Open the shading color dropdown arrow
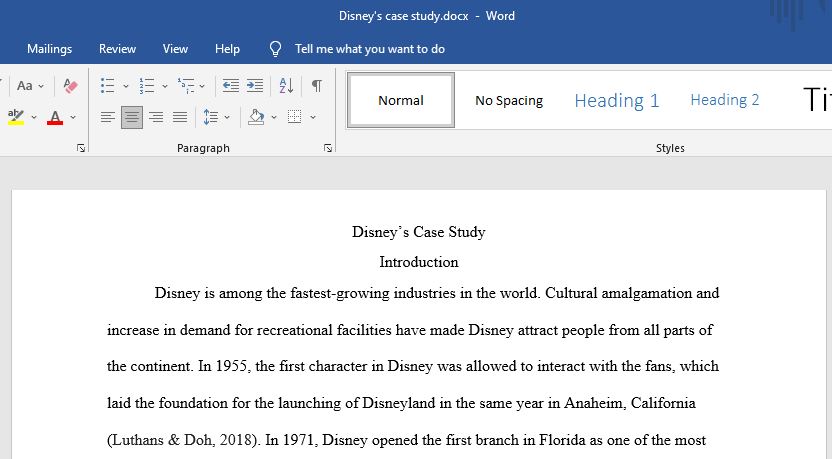 (274, 117)
